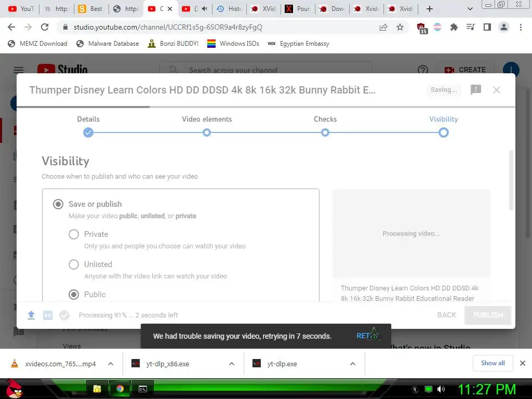532x399 pixels.
Task: Click the network monitor tray icon
Action: tap(428, 389)
